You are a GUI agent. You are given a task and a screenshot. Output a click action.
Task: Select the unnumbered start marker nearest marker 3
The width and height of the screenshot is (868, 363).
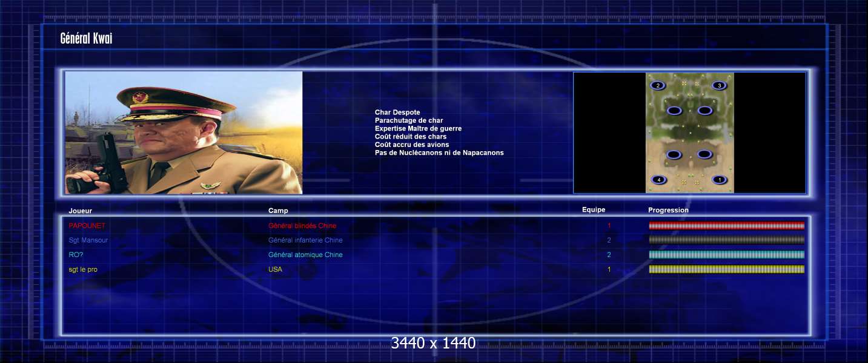tap(704, 111)
